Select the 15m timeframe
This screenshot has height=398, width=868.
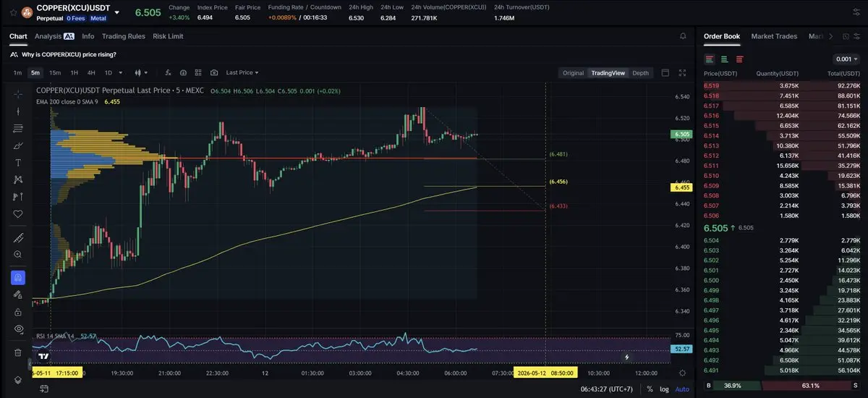(55, 72)
